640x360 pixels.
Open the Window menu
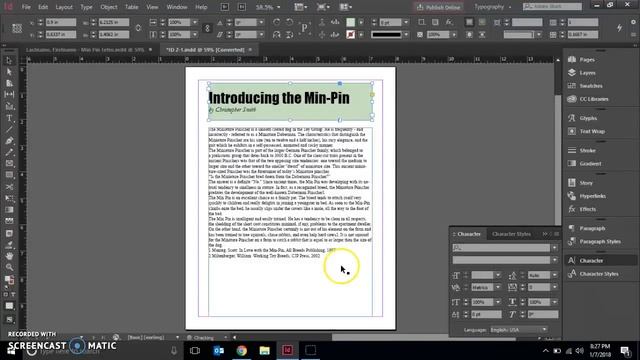(x=177, y=7)
